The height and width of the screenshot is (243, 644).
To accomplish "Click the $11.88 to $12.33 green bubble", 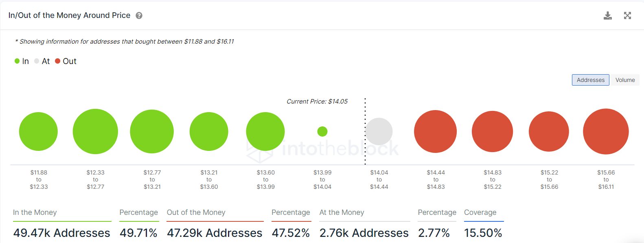I will 38,131.
